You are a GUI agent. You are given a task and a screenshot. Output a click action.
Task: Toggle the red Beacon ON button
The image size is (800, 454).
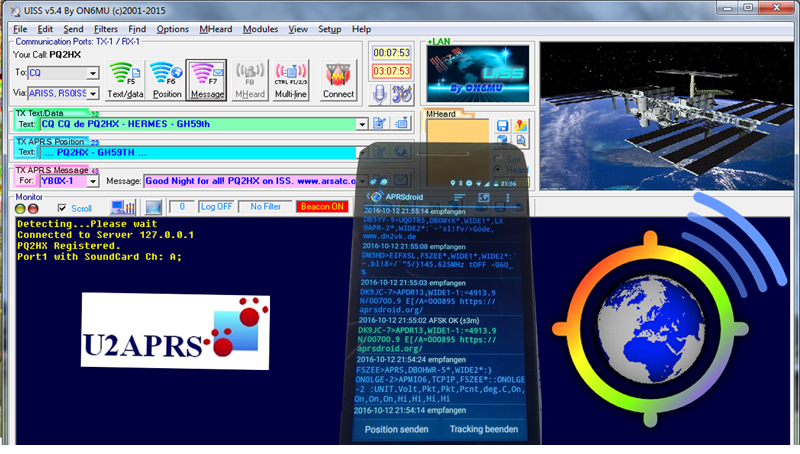click(322, 207)
